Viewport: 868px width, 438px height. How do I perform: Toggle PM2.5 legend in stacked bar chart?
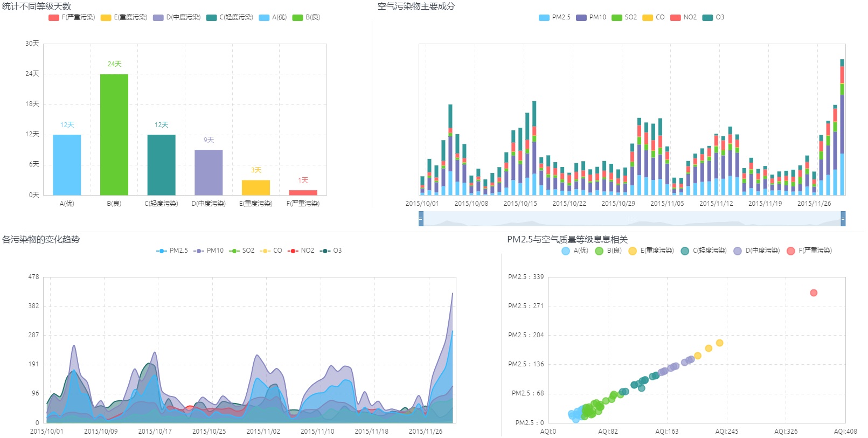tap(554, 17)
